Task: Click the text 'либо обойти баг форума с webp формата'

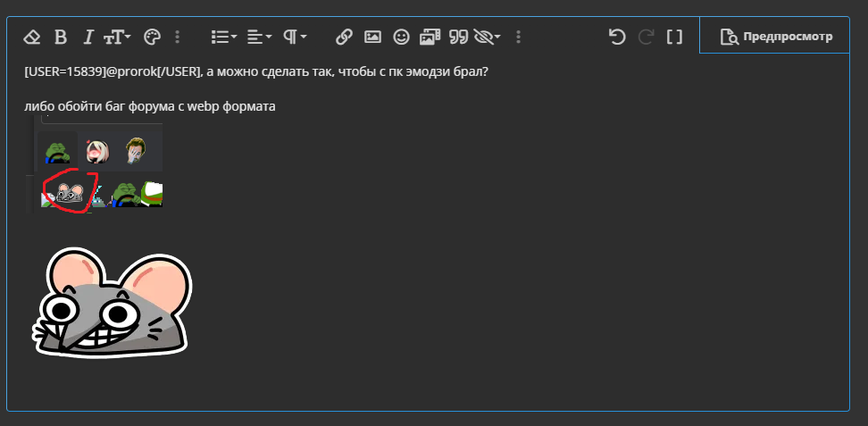Action: point(150,106)
